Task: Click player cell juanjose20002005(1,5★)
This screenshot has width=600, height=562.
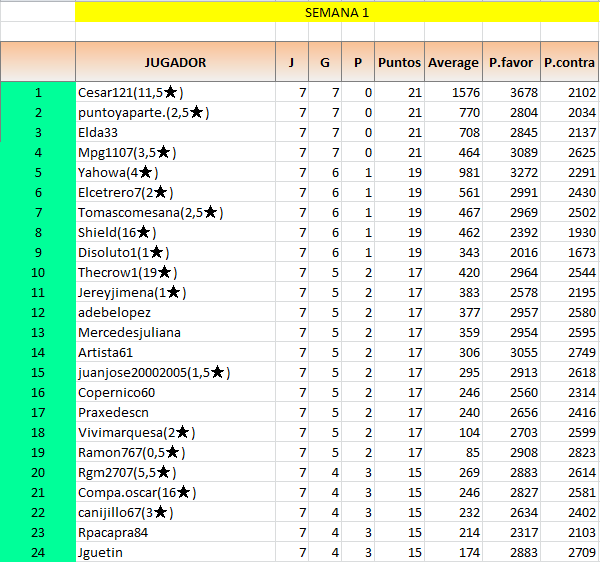Action: pyautogui.click(x=154, y=373)
